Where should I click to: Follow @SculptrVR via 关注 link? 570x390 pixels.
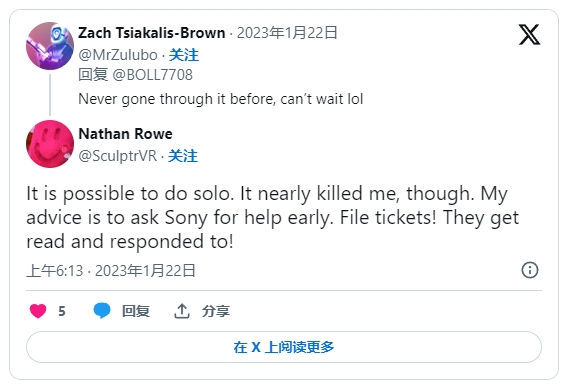click(183, 156)
